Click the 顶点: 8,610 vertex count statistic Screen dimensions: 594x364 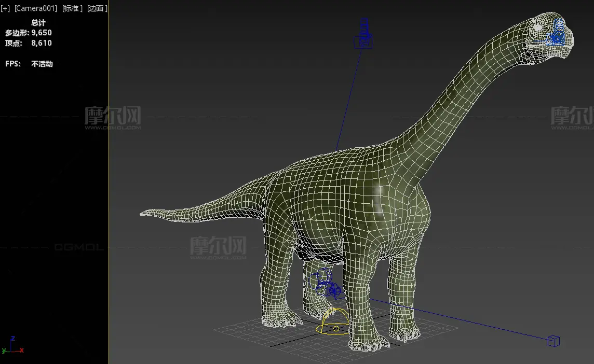click(x=29, y=43)
